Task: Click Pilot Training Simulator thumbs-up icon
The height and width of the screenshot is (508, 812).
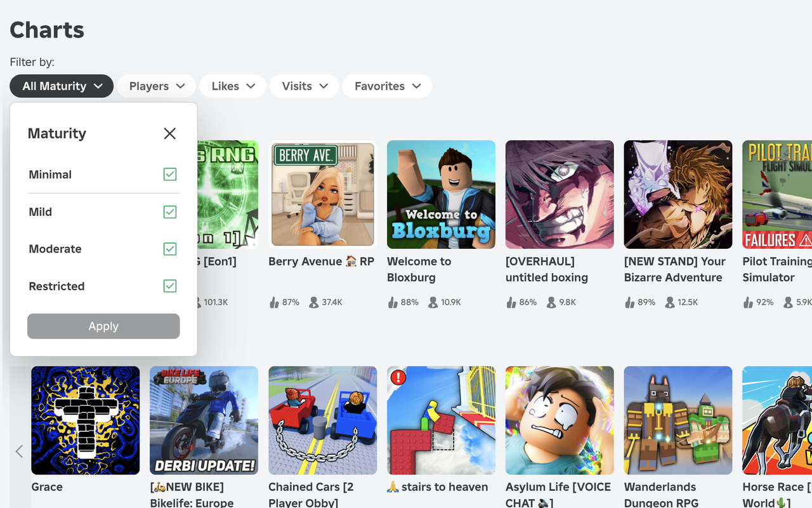Action: pyautogui.click(x=749, y=302)
